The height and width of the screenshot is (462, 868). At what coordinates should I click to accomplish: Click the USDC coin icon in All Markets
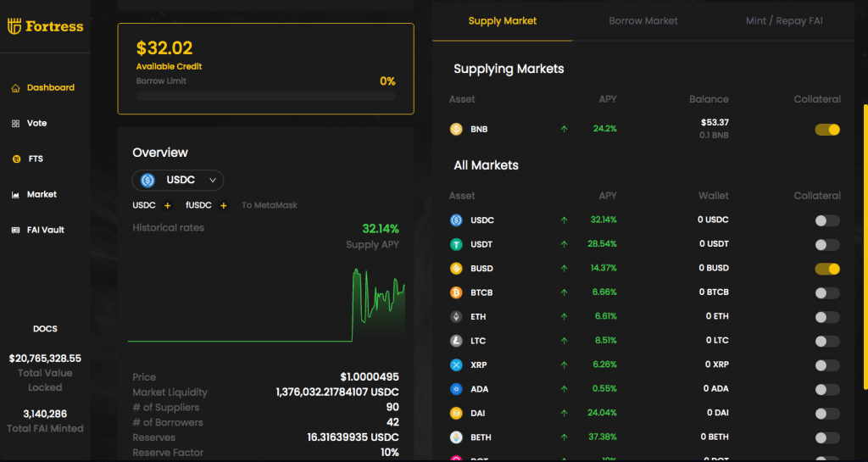[456, 220]
